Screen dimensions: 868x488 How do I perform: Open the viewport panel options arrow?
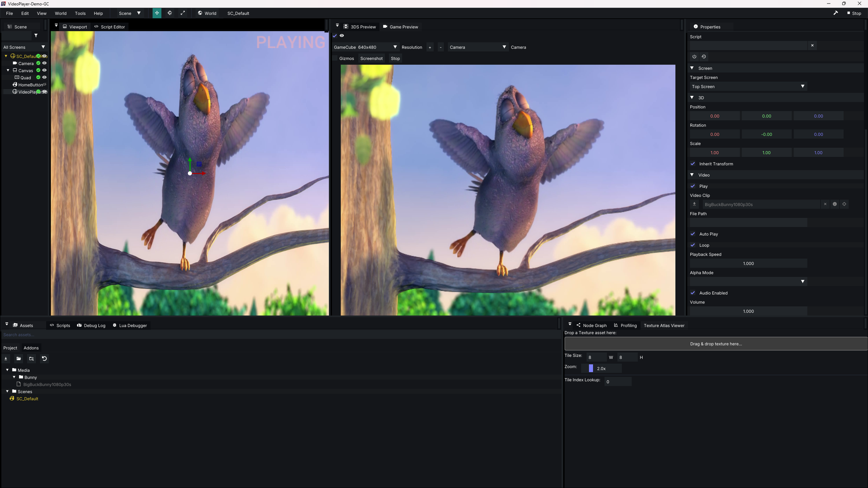coord(56,26)
